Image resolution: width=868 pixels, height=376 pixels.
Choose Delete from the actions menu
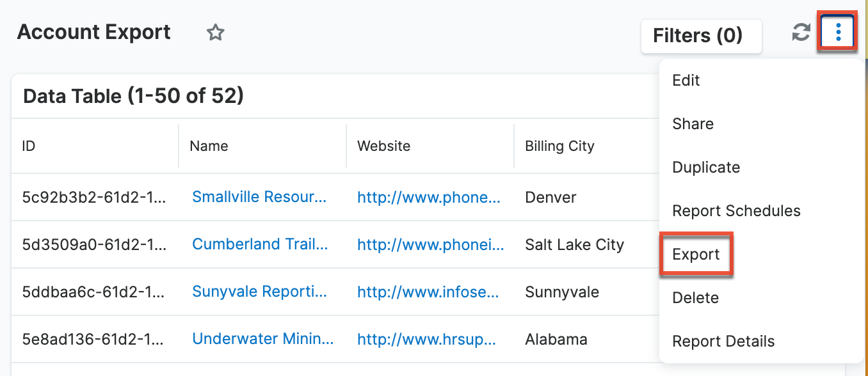pos(695,298)
